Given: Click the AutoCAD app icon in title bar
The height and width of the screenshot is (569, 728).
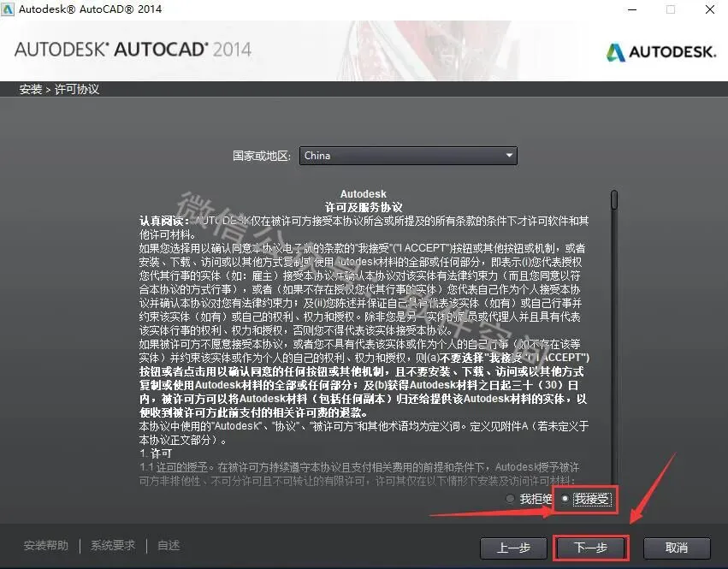Looking at the screenshot, I should click(8, 9).
